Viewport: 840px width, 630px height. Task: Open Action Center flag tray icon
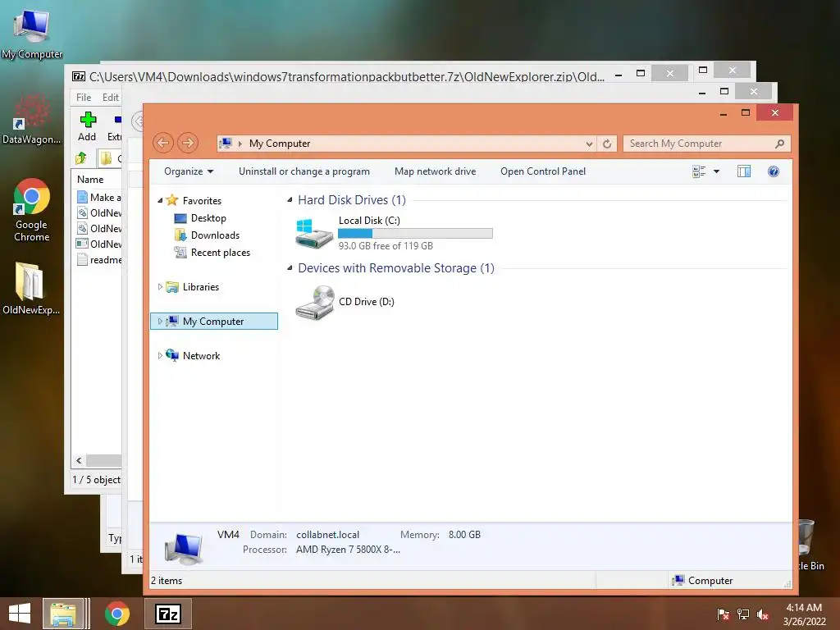tap(723, 614)
